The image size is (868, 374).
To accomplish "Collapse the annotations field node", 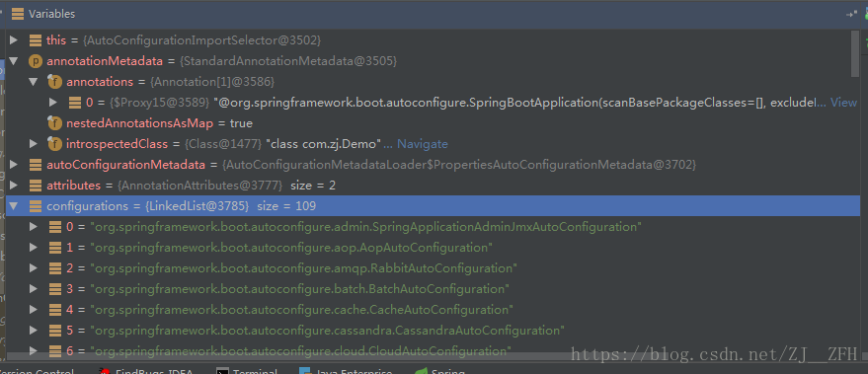I will [x=34, y=81].
